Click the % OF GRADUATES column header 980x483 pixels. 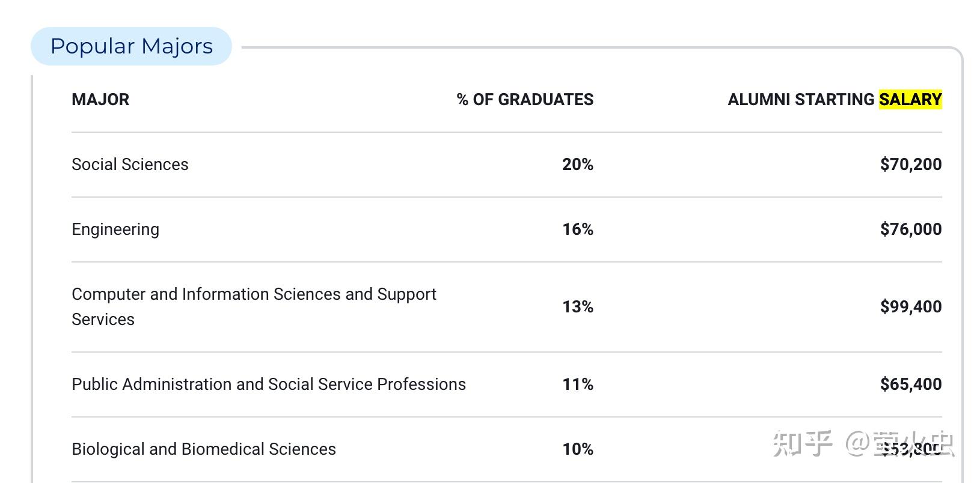click(525, 99)
